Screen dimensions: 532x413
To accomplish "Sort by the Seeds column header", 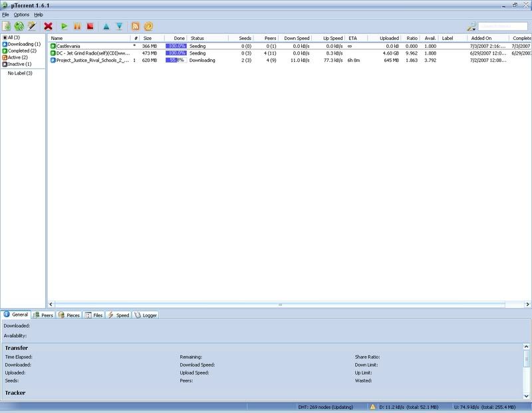I will [241, 39].
